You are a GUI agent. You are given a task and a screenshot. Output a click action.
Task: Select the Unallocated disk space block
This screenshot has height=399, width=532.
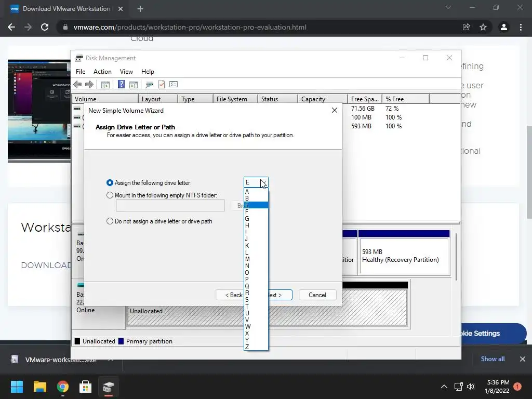click(268, 308)
